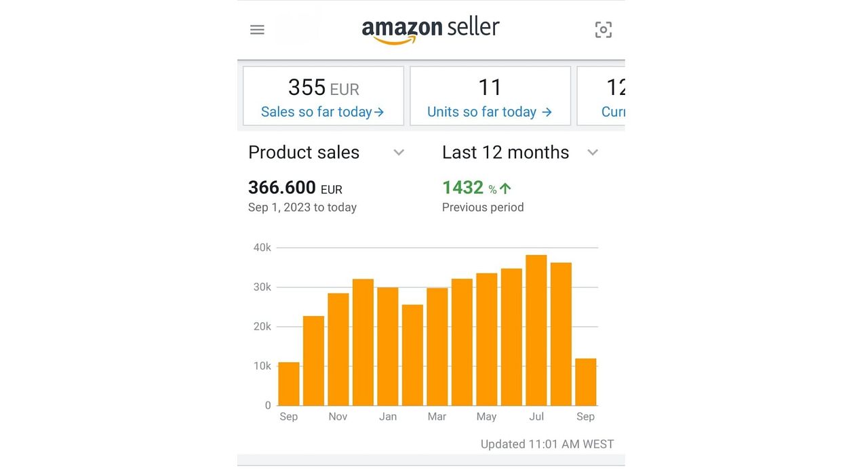Open Sales so far today link
The image size is (868, 472).
[x=323, y=112]
